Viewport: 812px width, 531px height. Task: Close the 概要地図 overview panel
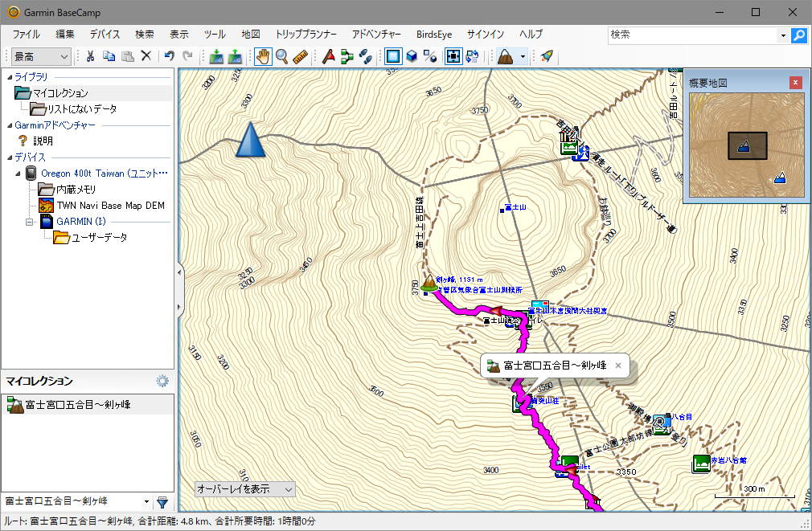click(795, 82)
